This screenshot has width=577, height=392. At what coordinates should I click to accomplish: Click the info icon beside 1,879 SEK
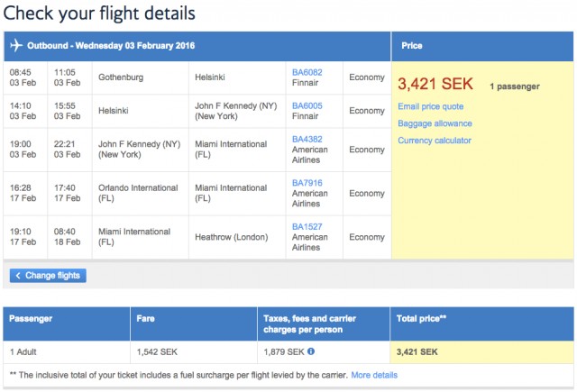point(311,351)
